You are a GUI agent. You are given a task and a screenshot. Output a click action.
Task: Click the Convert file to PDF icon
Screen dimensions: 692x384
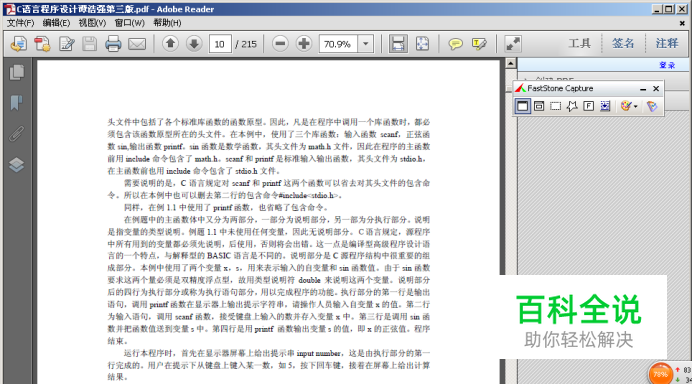(x=42, y=44)
